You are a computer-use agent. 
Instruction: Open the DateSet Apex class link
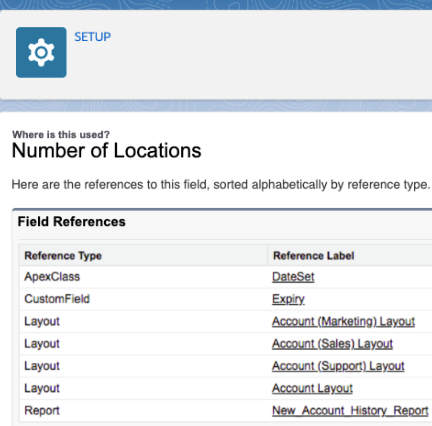(293, 277)
